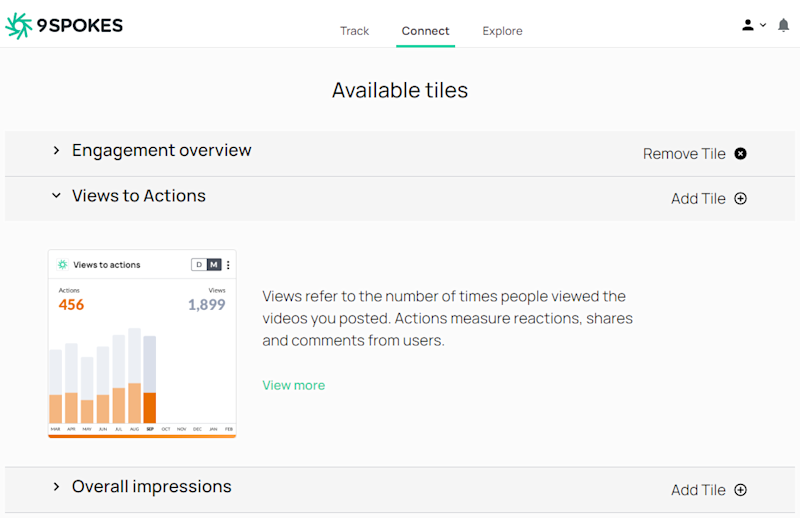Select the dark orange SEP bar in the chart
The width and height of the screenshot is (800, 518).
150,407
